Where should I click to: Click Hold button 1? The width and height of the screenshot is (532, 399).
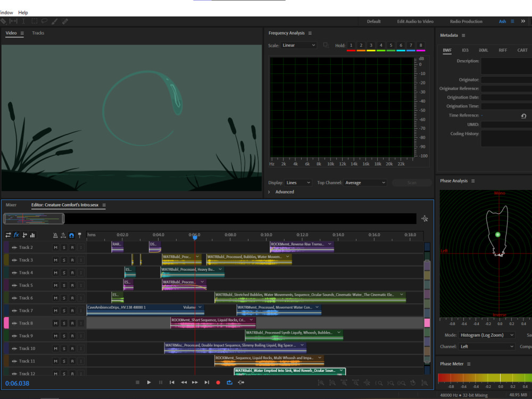point(351,45)
